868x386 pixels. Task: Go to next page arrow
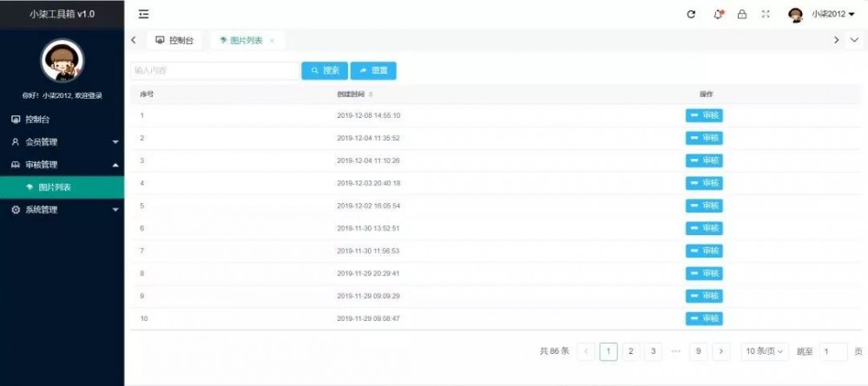tap(720, 351)
